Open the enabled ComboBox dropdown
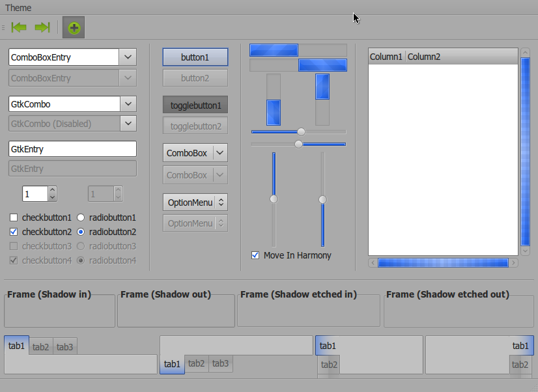This screenshot has height=392, width=538. pos(195,153)
